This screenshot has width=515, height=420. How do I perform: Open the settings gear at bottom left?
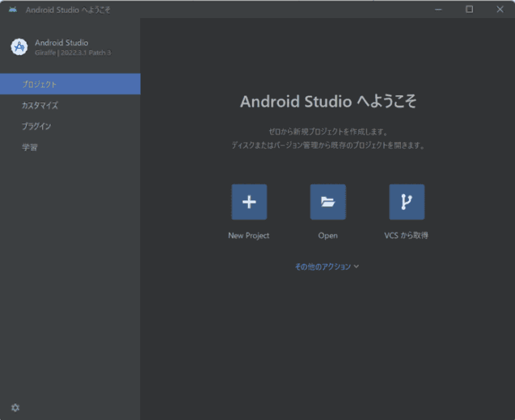click(x=15, y=407)
